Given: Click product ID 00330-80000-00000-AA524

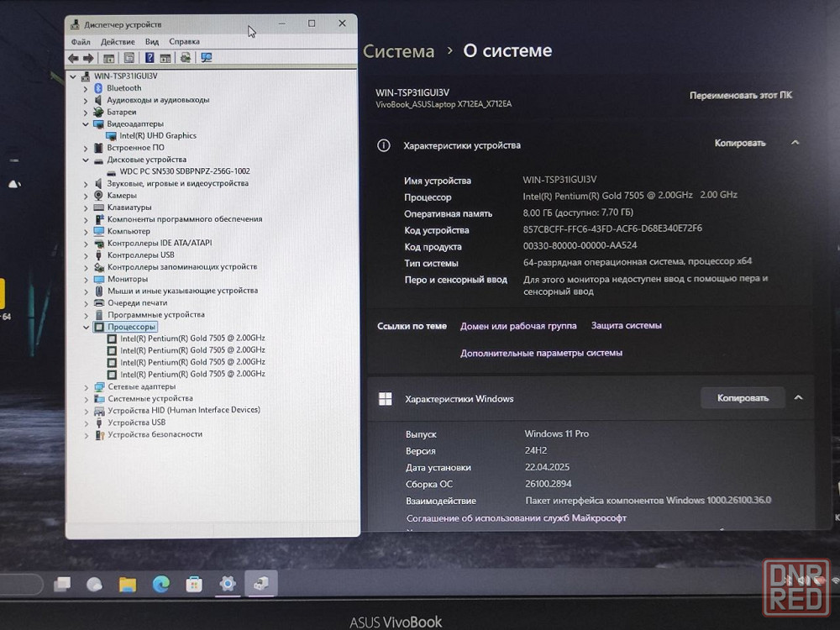Looking at the screenshot, I should coord(580,245).
